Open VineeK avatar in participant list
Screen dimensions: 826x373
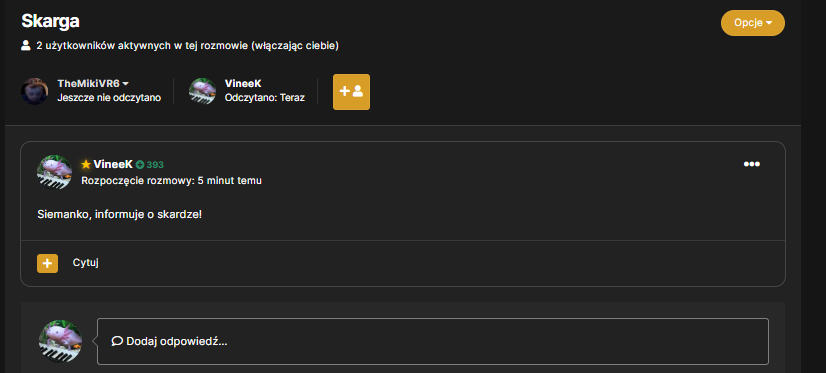click(202, 91)
